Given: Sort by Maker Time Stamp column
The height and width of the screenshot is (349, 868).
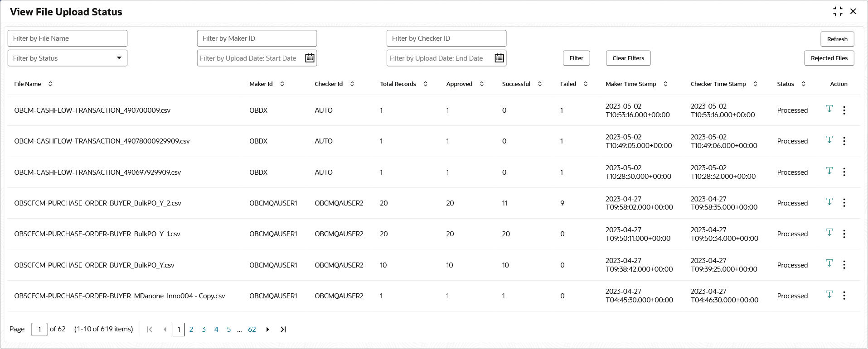Looking at the screenshot, I should click(665, 84).
